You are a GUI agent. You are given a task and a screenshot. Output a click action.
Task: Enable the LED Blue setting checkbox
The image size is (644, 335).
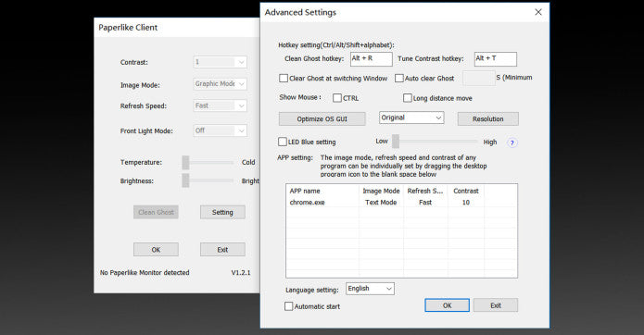coord(283,142)
